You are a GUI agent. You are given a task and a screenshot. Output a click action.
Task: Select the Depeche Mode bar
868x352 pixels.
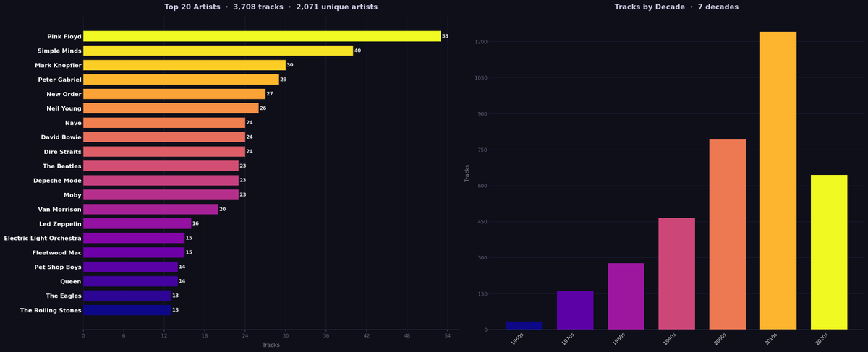pos(161,180)
